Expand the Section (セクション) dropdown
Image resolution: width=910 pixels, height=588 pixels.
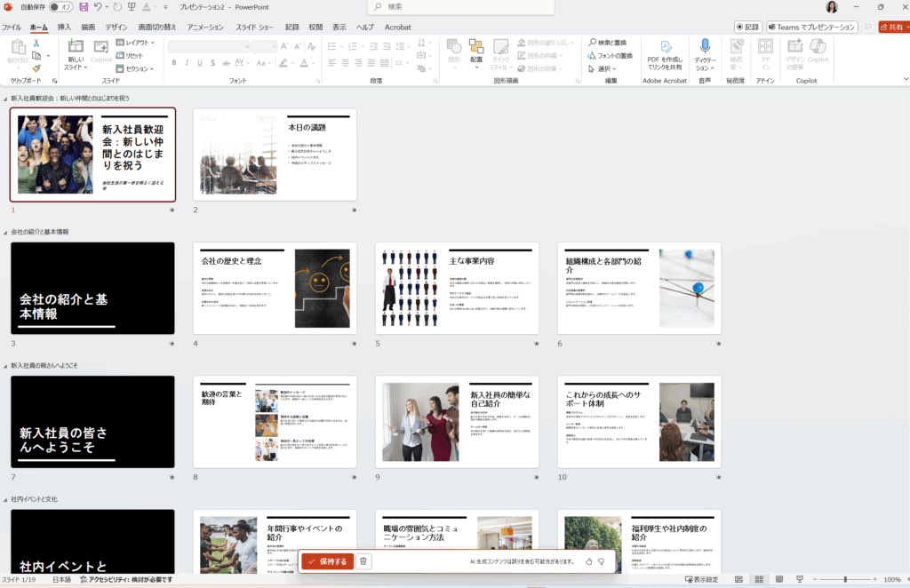[136, 68]
